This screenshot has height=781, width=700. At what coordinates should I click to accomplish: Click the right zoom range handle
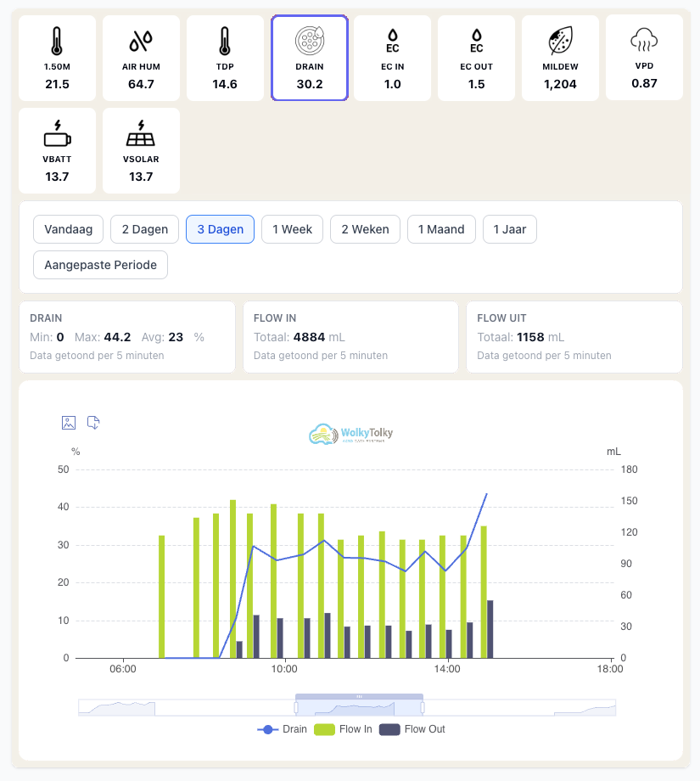point(423,708)
